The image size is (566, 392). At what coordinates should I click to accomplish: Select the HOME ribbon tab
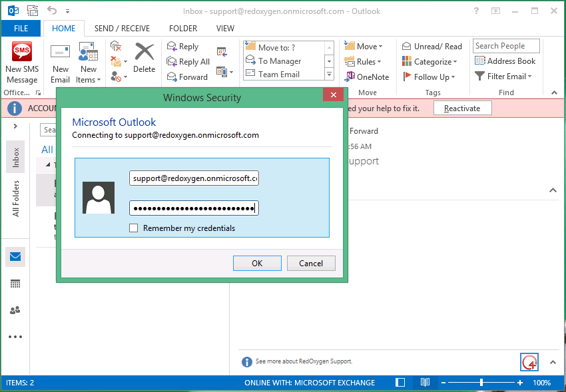coord(64,29)
